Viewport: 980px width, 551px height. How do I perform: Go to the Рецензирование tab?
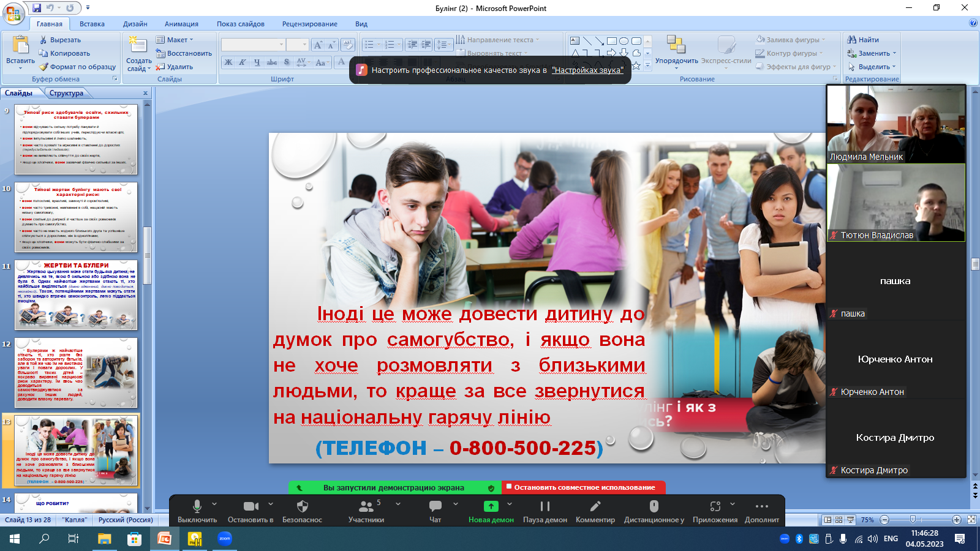pyautogui.click(x=310, y=24)
